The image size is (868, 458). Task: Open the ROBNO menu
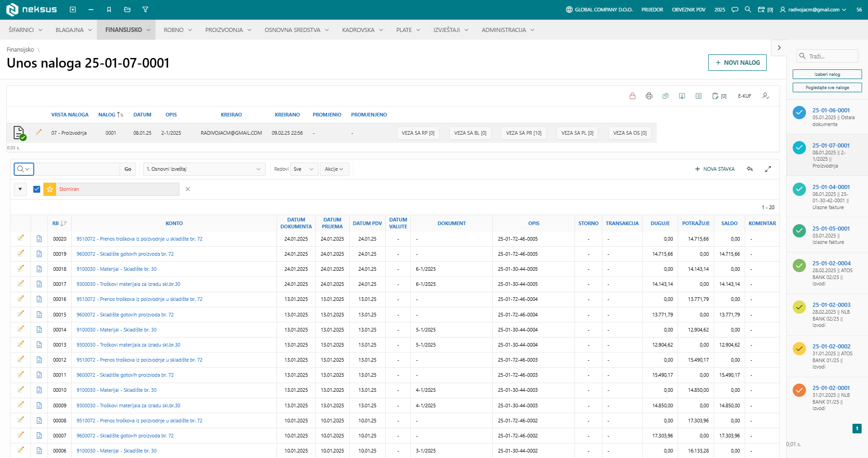(x=178, y=30)
